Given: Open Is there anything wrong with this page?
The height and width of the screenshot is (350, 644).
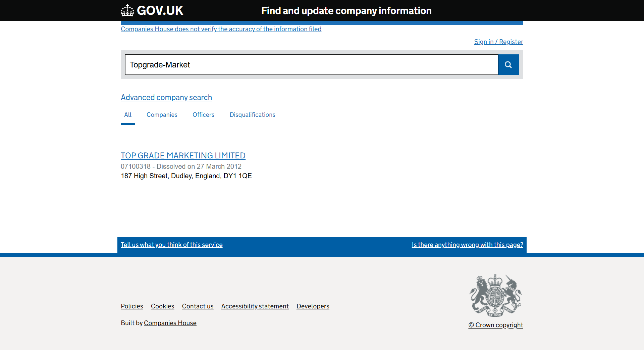Looking at the screenshot, I should [x=468, y=245].
